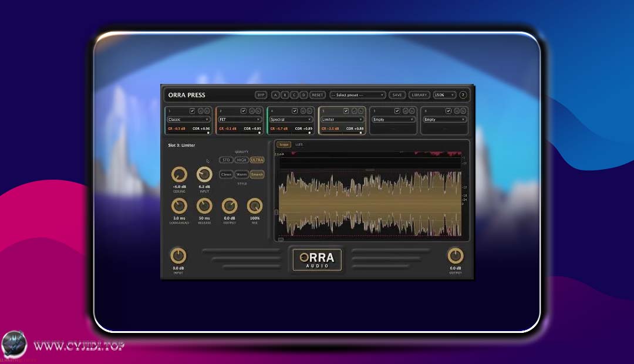Image resolution: width=634 pixels, height=364 pixels.
Task: Click left arrow of Empty slot beside Limiter
Action: (406, 111)
